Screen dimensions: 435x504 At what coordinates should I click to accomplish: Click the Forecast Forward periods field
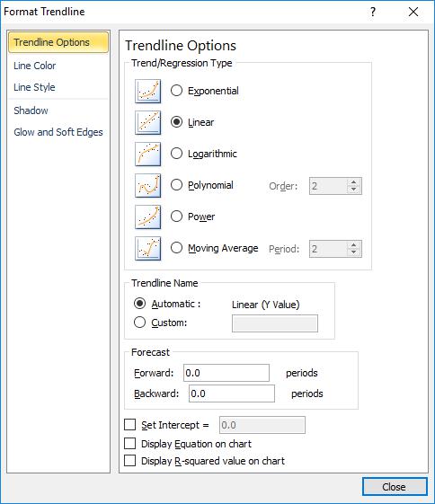point(226,373)
